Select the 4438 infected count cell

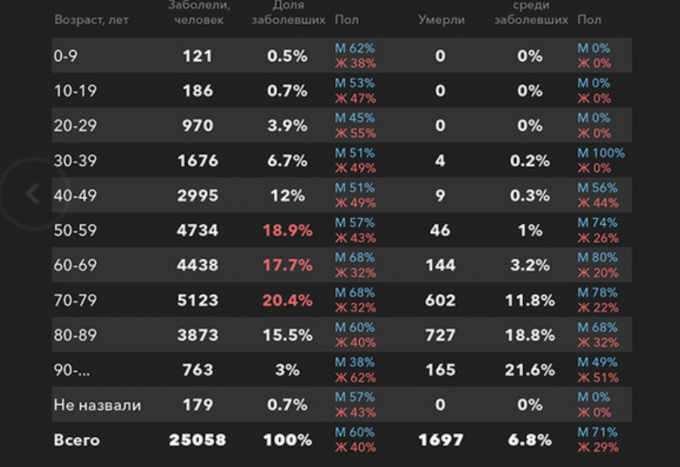(x=197, y=264)
